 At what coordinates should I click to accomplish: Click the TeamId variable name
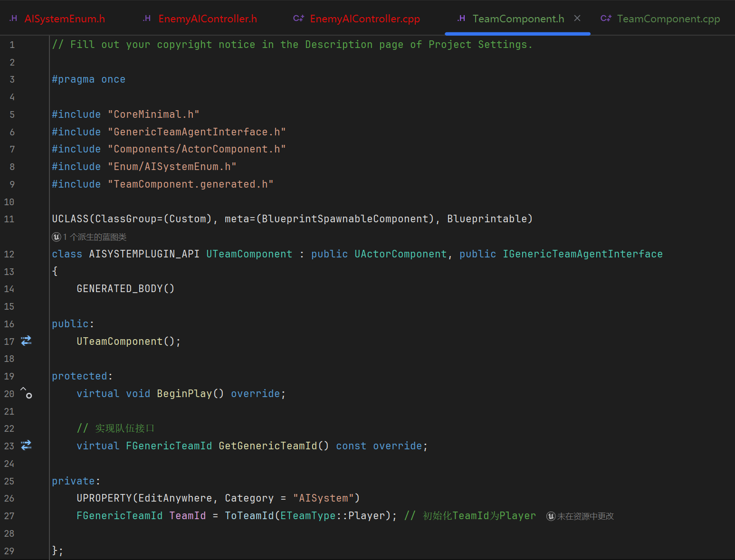pos(188,516)
